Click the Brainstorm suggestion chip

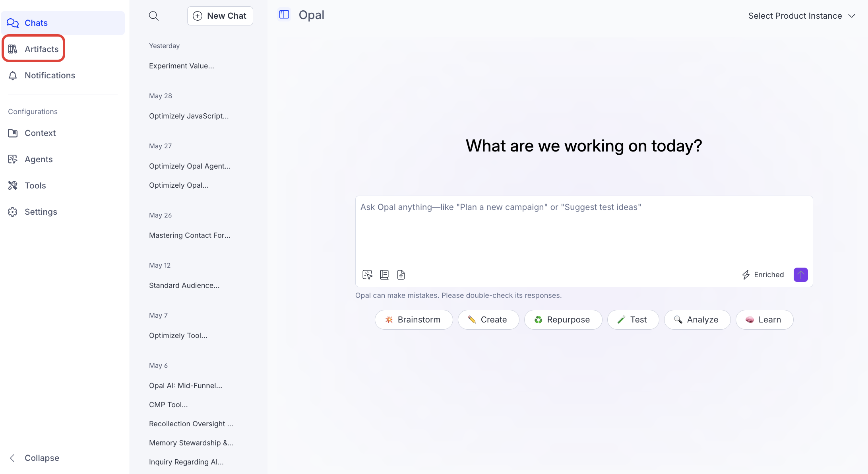(414, 320)
